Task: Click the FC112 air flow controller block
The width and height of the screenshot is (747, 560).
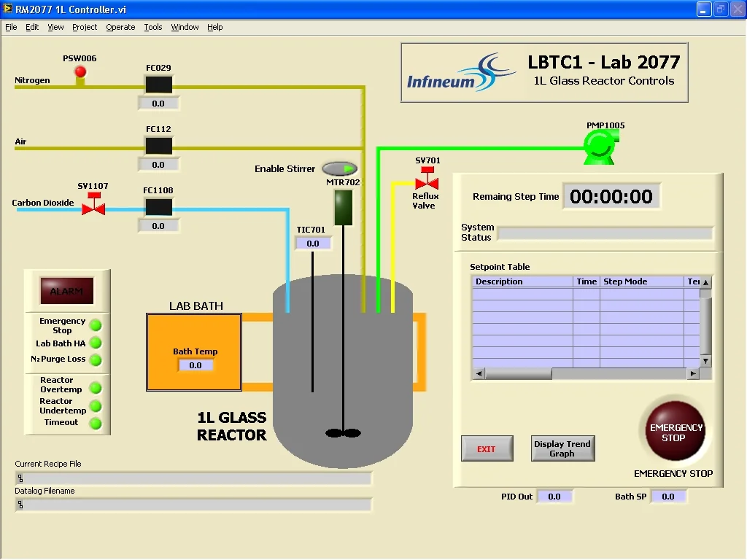Action: [x=158, y=146]
